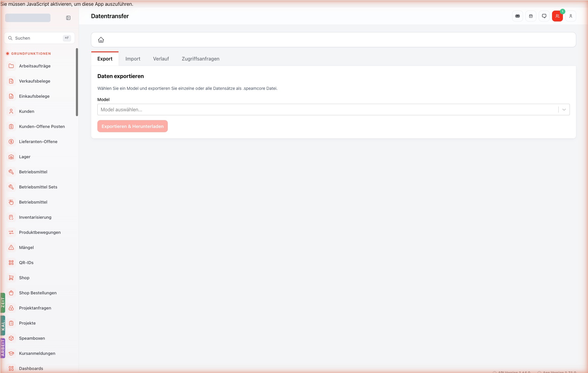
Task: Click the Inventarisierung icon
Action: [11, 217]
